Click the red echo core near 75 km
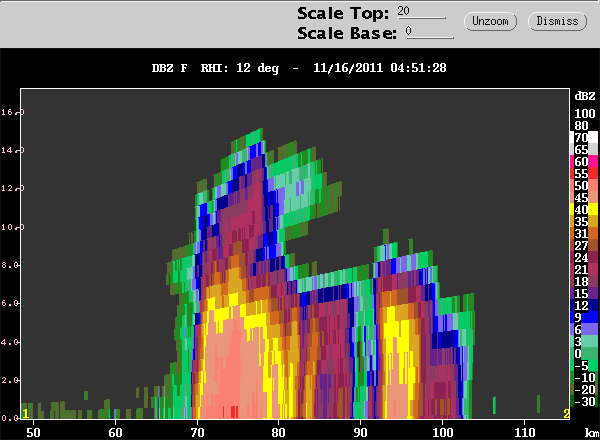 [x=233, y=411]
